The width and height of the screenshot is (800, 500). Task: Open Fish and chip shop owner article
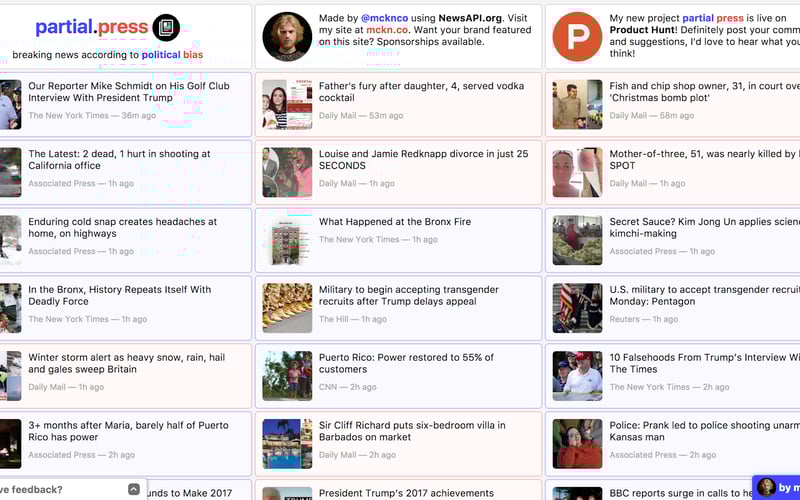click(705, 92)
